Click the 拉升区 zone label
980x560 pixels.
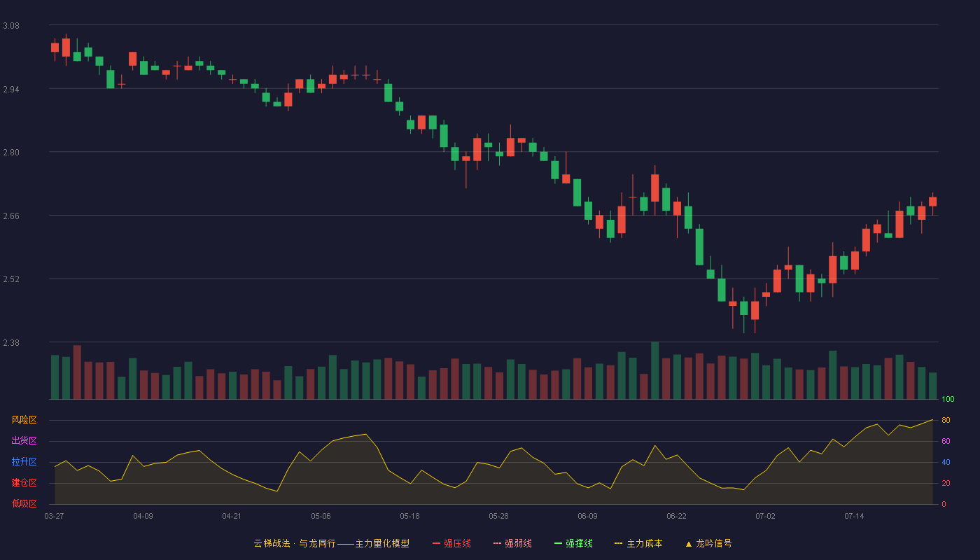[24, 462]
